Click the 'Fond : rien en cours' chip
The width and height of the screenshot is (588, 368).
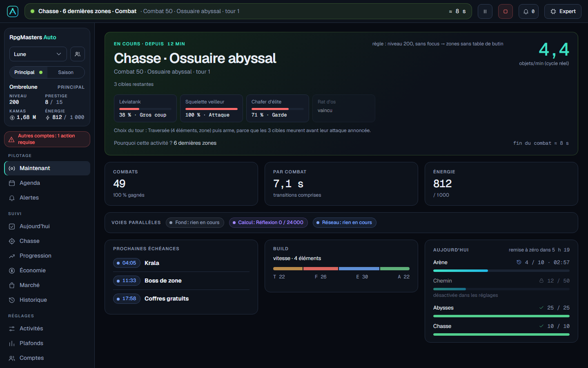(195, 222)
